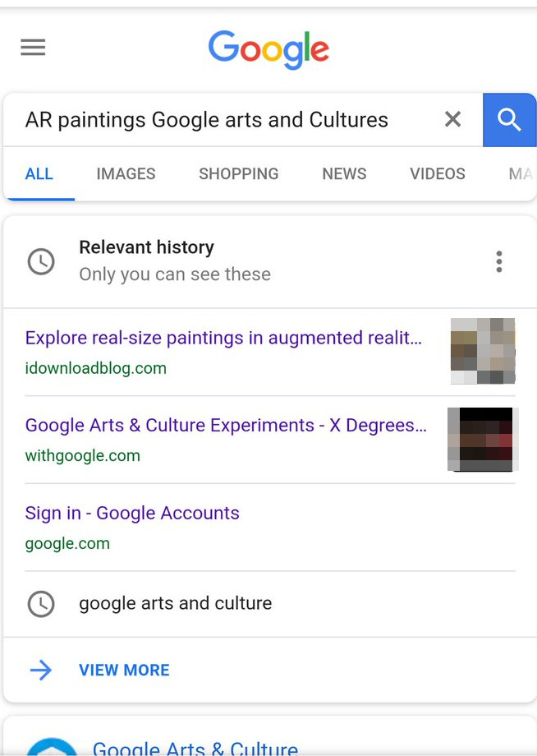This screenshot has width=537, height=756.
Task: Switch to the NEWS tab
Action: [x=343, y=173]
